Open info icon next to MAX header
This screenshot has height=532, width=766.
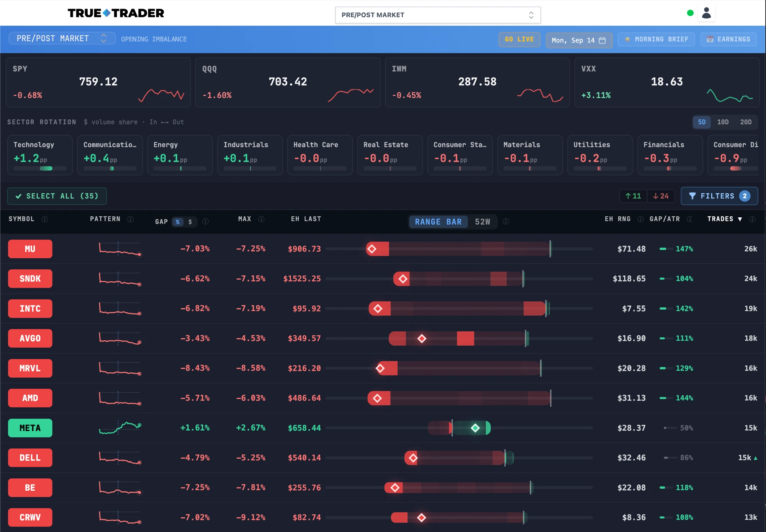261,219
